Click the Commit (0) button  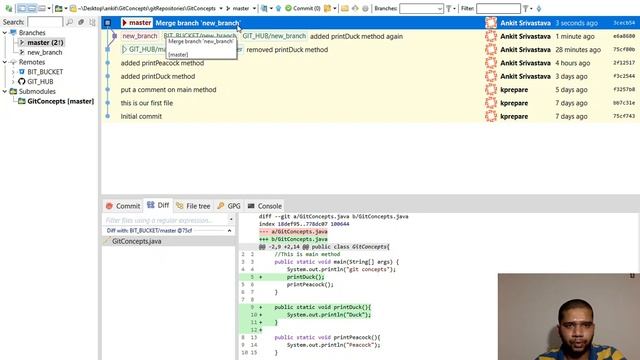coord(302,9)
